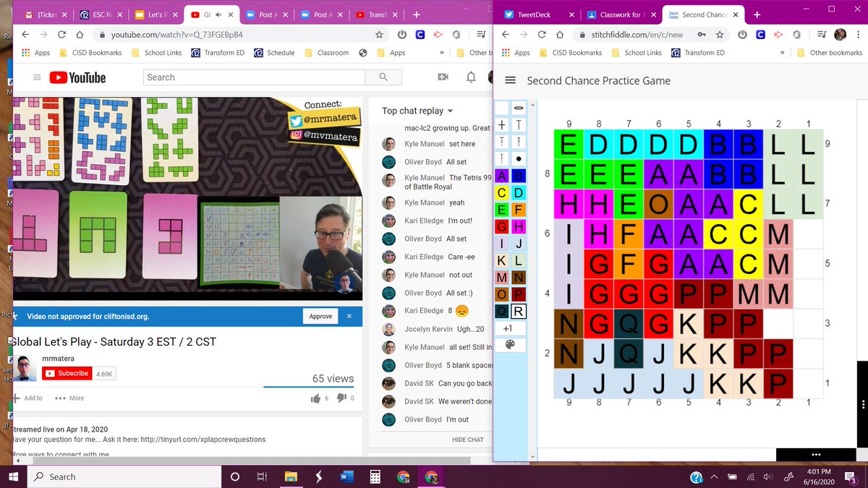Image resolution: width=868 pixels, height=488 pixels.
Task: Open File Explorer from the taskbar
Action: point(290,476)
